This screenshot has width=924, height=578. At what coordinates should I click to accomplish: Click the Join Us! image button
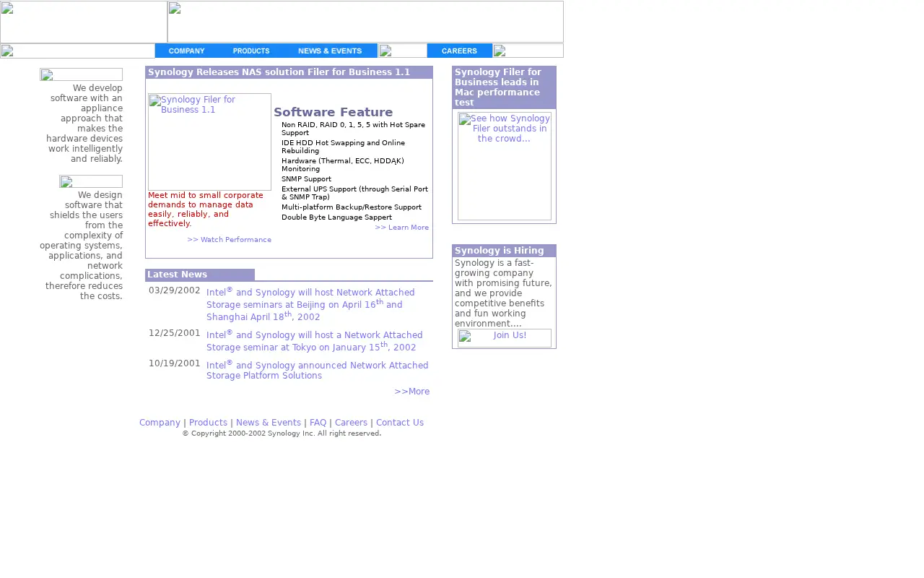click(505, 338)
